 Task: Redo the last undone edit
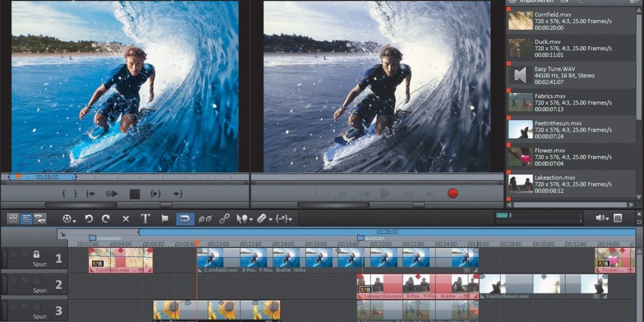click(106, 219)
